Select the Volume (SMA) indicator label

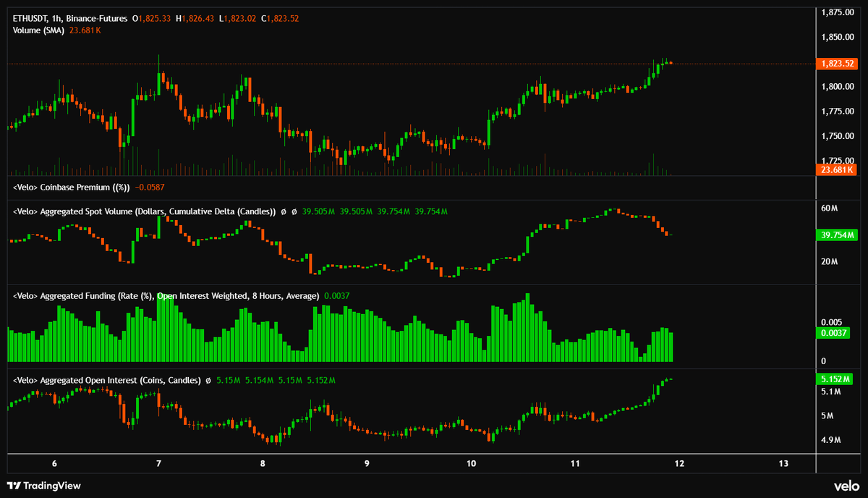tap(39, 30)
